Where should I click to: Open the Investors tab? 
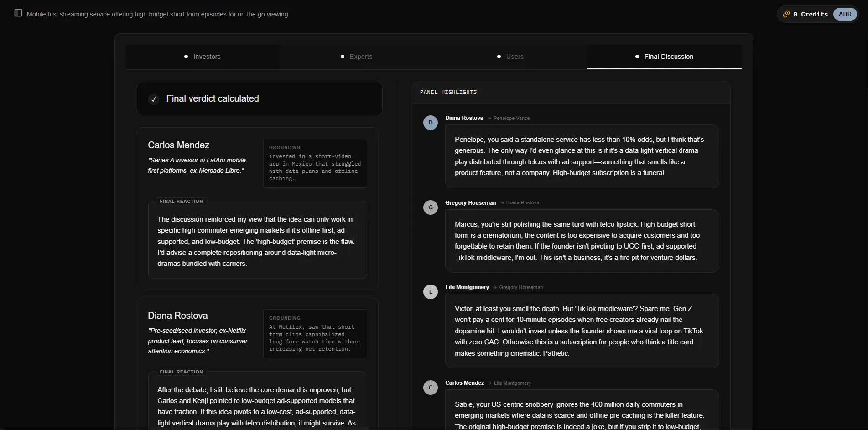point(203,57)
